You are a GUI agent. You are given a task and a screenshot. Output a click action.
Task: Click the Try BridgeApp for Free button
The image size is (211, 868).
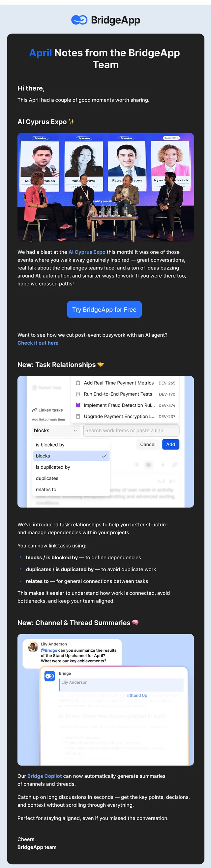104,309
